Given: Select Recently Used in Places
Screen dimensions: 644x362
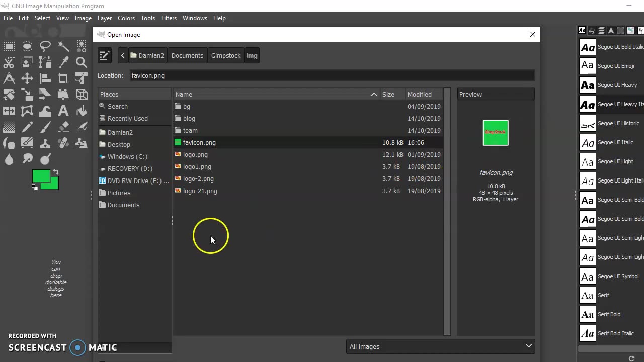Looking at the screenshot, I should 135,118.
